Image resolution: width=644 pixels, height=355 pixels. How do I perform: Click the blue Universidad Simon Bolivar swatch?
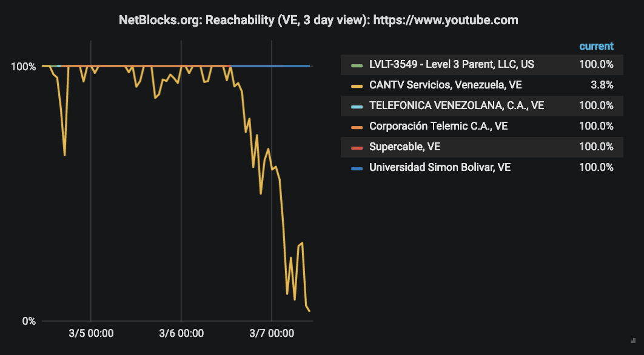coord(357,168)
